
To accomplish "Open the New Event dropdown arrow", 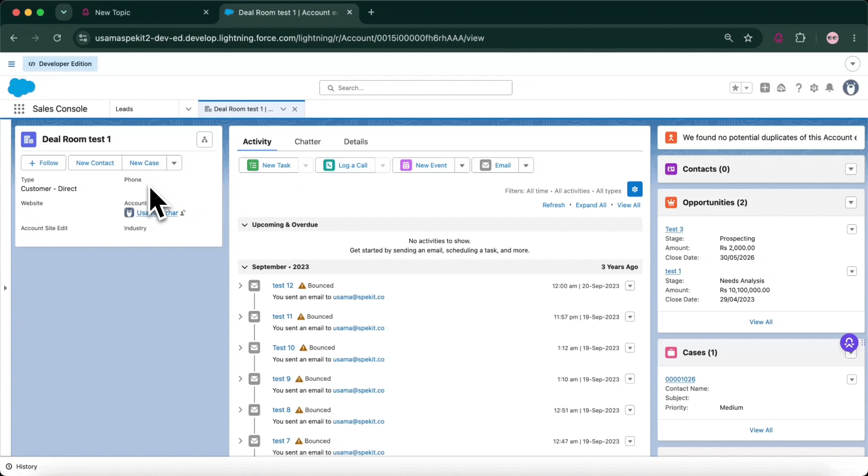I will click(462, 165).
